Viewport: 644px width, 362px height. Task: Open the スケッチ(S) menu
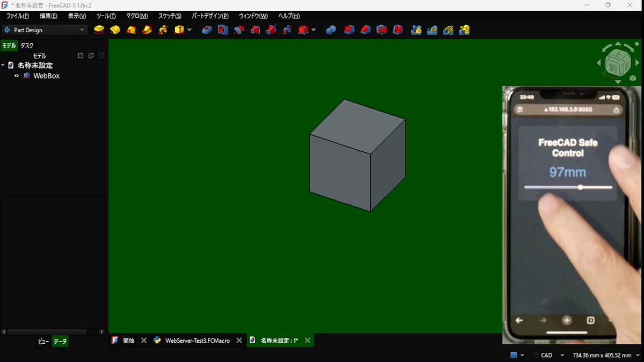click(170, 16)
